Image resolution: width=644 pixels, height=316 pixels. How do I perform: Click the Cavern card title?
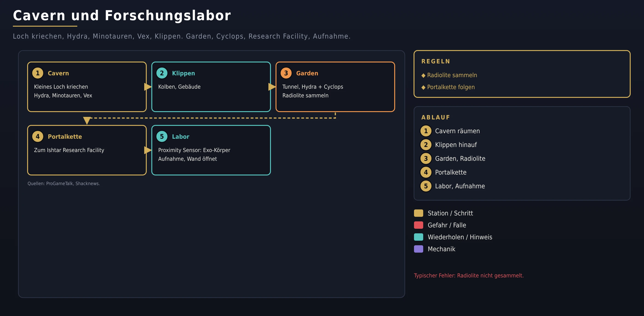[58, 73]
